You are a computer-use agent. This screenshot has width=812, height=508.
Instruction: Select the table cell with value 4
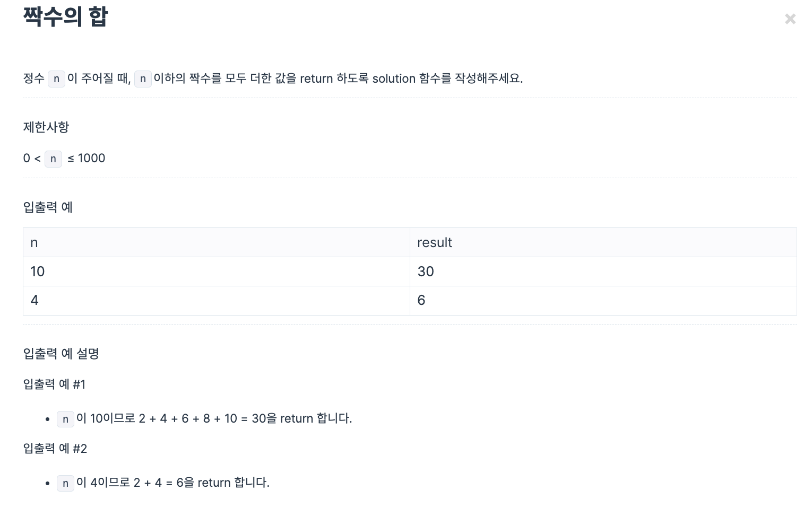(34, 300)
